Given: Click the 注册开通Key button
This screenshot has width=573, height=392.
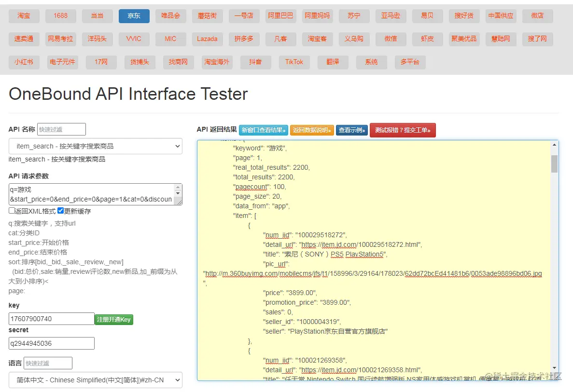Looking at the screenshot, I should [113, 319].
